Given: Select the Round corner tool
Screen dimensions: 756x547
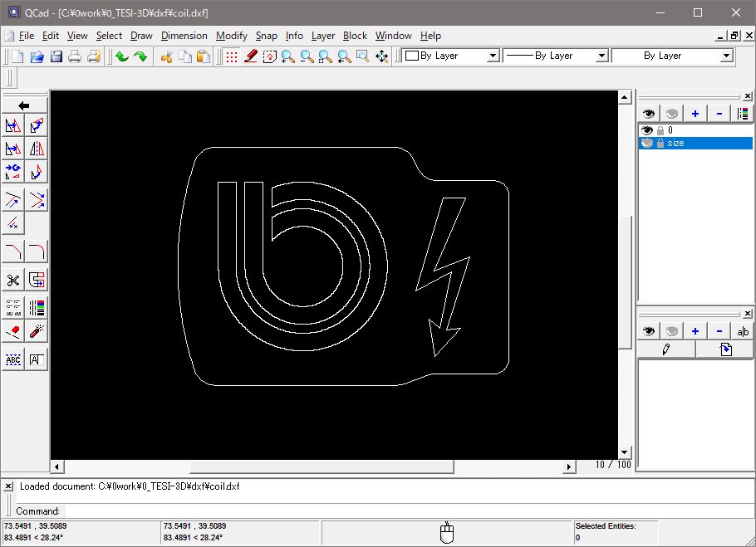Looking at the screenshot, I should pos(37,252).
